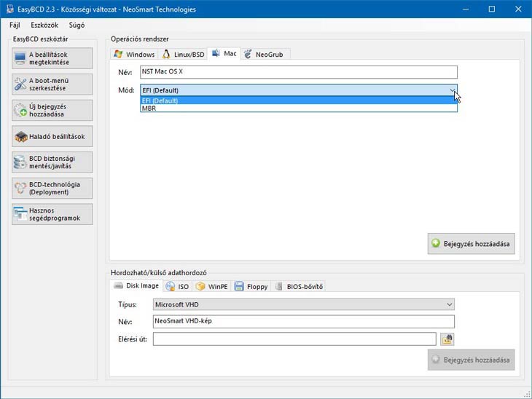Open Hasznos segédprogramok utilities
Image resolution: width=532 pixels, height=399 pixels.
coord(52,214)
